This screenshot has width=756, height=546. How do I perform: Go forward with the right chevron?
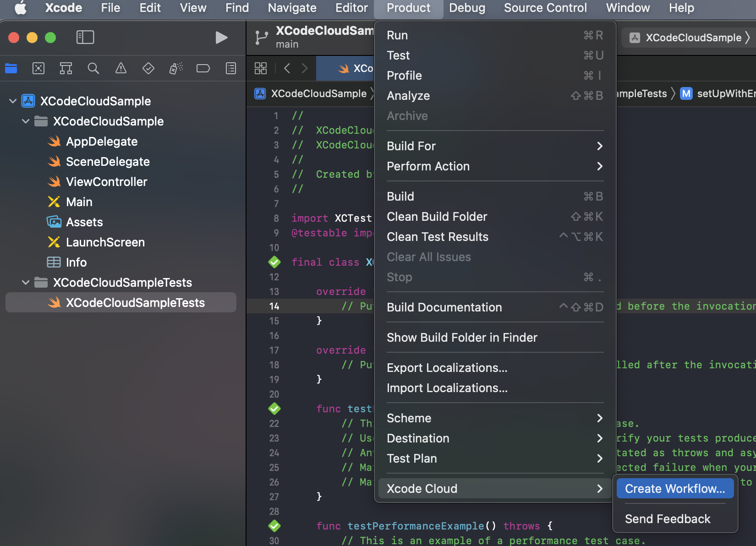point(305,69)
